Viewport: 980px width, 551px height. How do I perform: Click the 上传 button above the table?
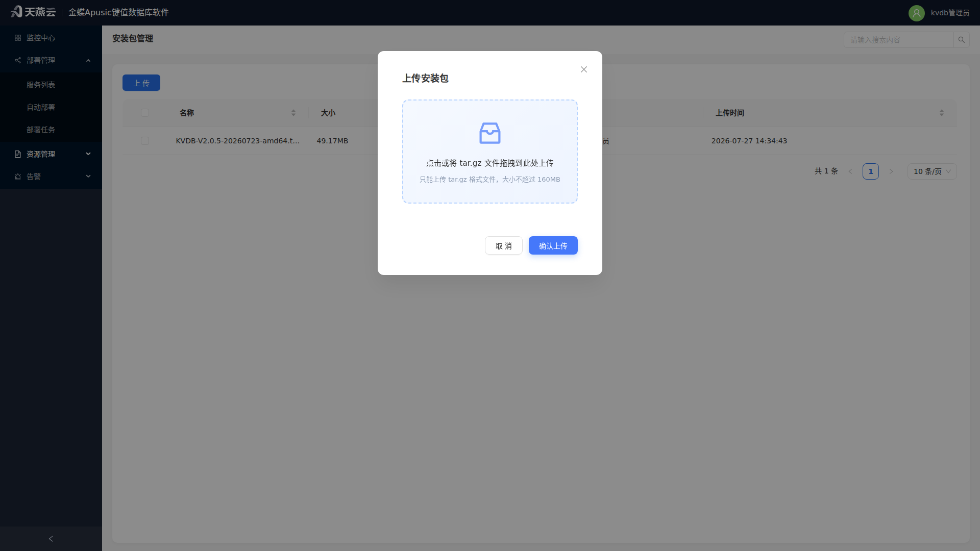coord(141,83)
